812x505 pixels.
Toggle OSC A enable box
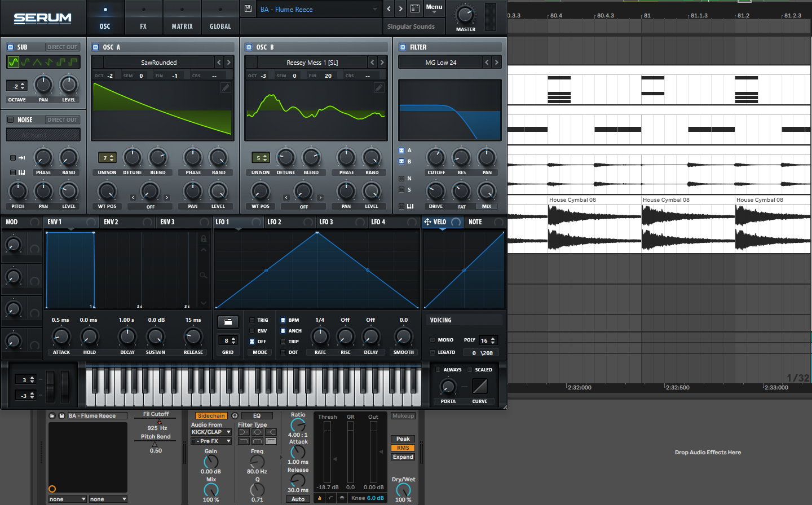tap(95, 47)
